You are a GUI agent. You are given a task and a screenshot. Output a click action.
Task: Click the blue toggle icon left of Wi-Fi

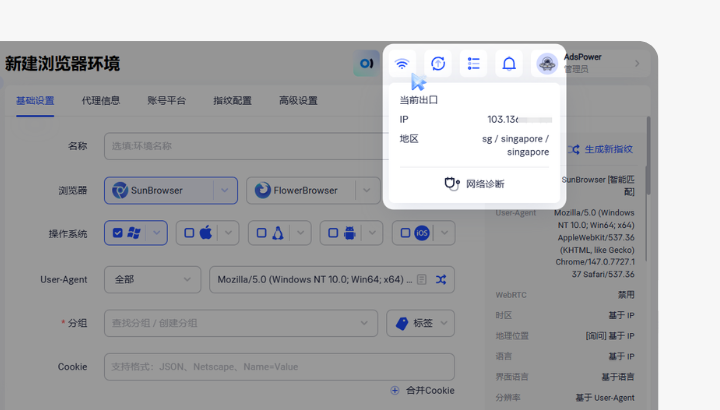[x=366, y=63]
